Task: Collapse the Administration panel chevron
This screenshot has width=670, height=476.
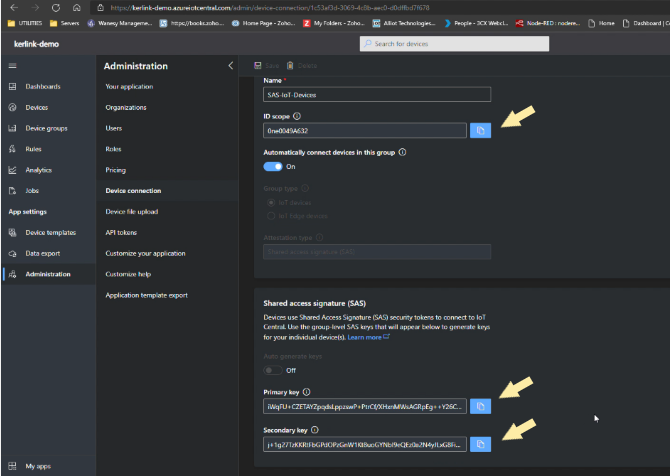Action: [x=231, y=66]
